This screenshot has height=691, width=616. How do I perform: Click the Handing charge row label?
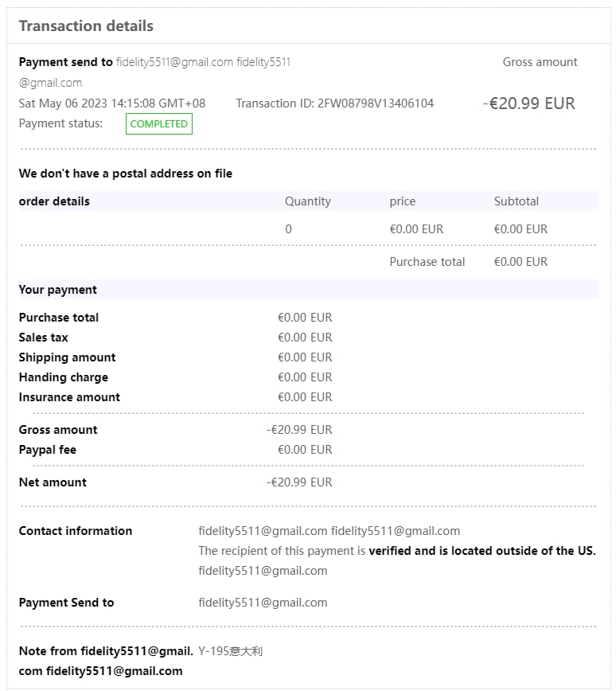point(64,377)
